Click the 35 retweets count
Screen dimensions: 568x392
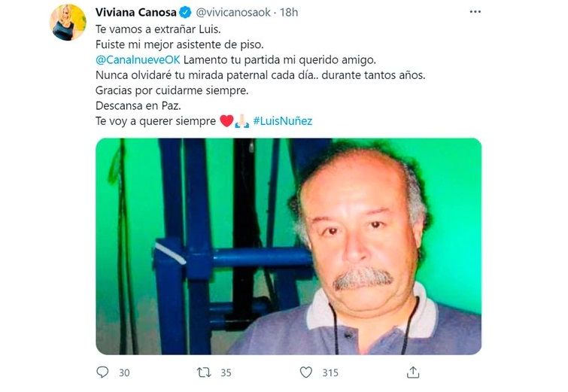pos(226,372)
